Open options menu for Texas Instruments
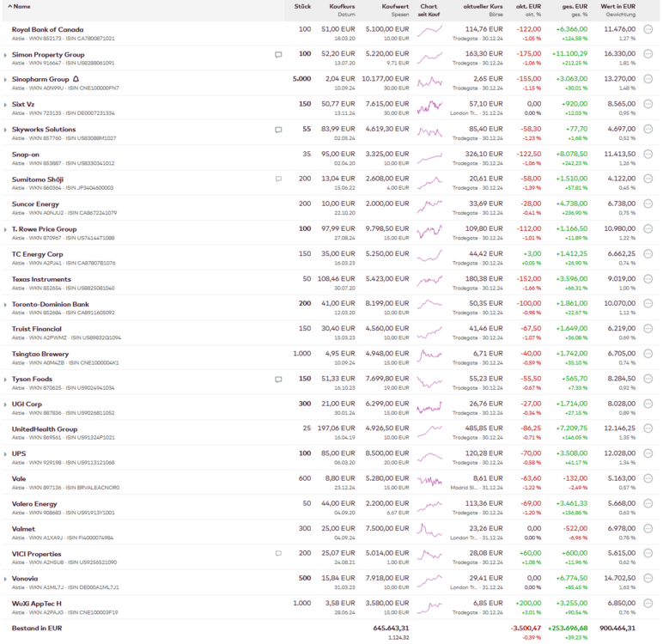Viewport: 663px width, 644px height. click(x=648, y=279)
